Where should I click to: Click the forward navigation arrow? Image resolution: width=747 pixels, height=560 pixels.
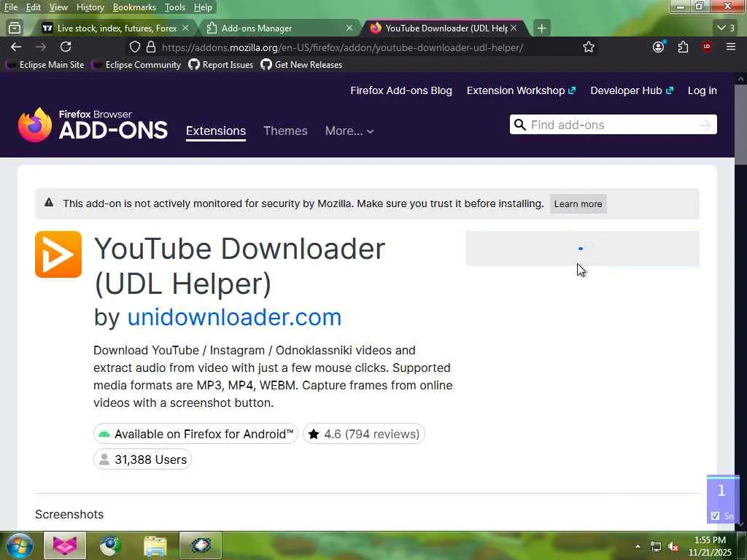coord(41,47)
